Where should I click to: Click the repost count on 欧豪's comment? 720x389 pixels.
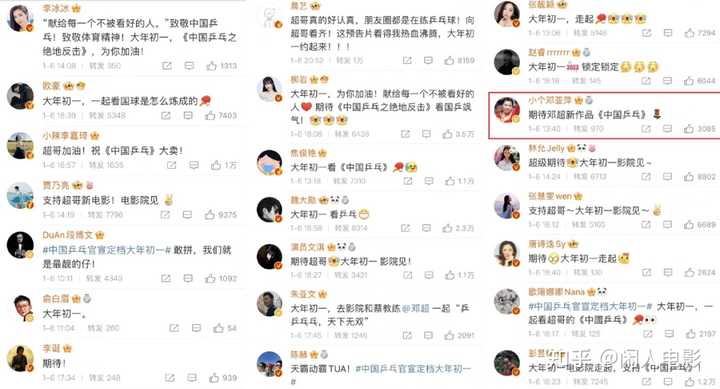107,115
